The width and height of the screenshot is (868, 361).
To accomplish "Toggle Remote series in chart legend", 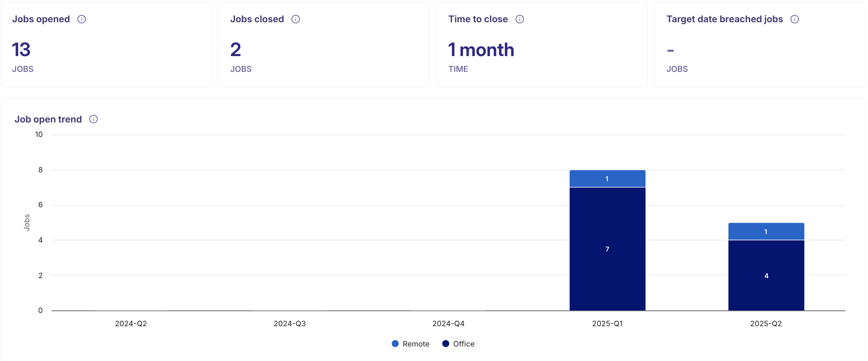I will tap(415, 344).
